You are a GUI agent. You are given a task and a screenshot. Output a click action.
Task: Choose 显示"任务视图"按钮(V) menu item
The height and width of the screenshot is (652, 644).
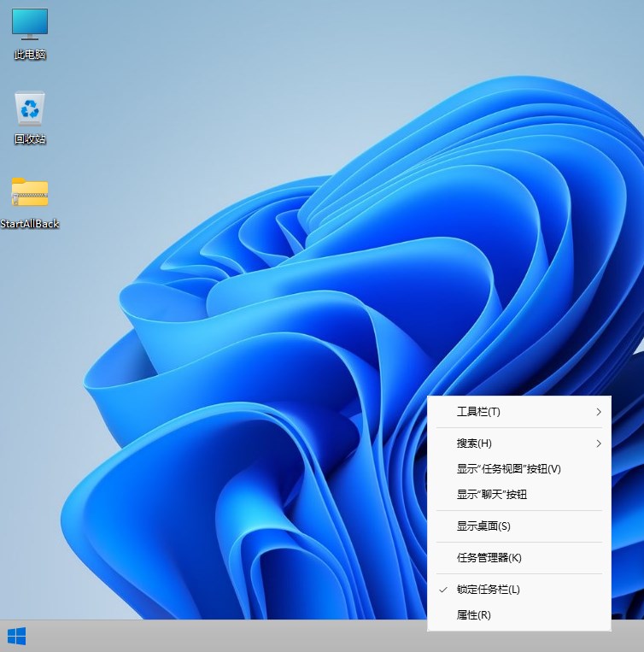click(519, 469)
